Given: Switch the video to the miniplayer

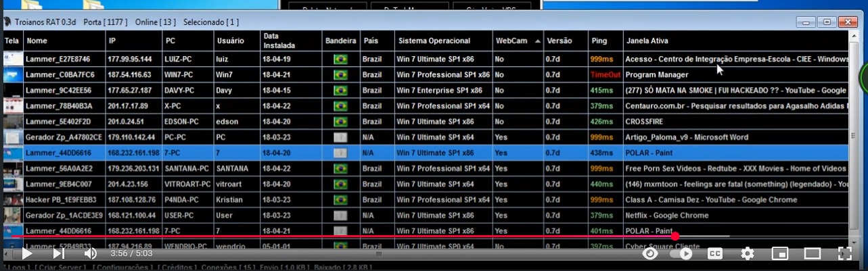Looking at the screenshot, I should [780, 254].
